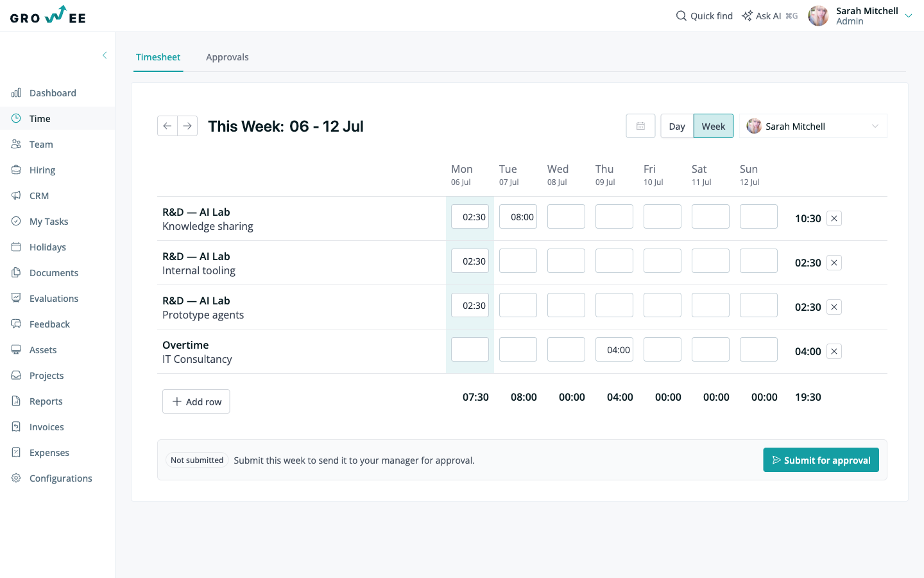
Task: Switch to the Approvals tab
Action: click(227, 57)
